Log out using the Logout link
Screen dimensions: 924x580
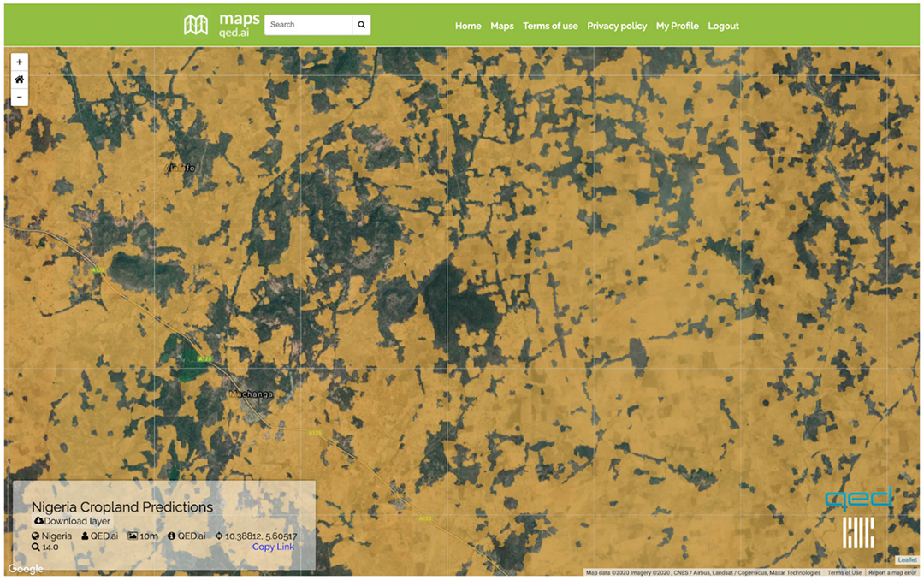tap(723, 26)
